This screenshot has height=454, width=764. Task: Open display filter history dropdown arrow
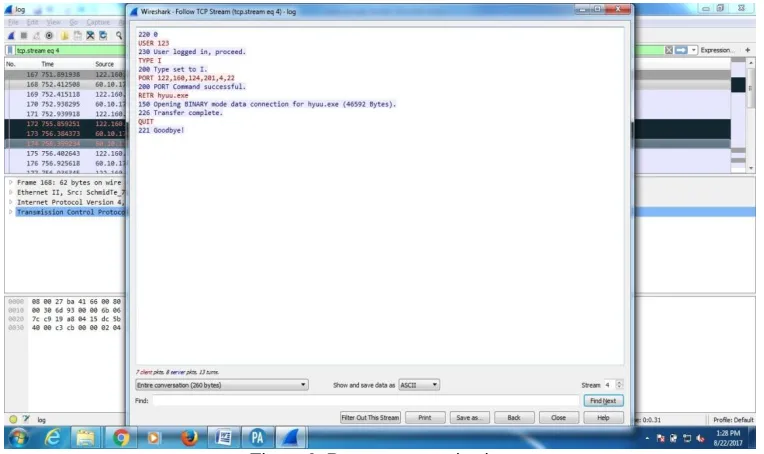(693, 50)
